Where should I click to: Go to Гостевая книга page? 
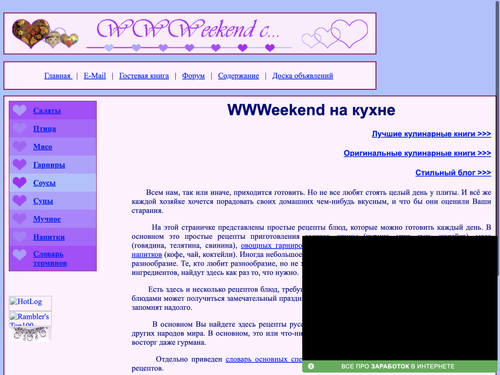click(144, 76)
